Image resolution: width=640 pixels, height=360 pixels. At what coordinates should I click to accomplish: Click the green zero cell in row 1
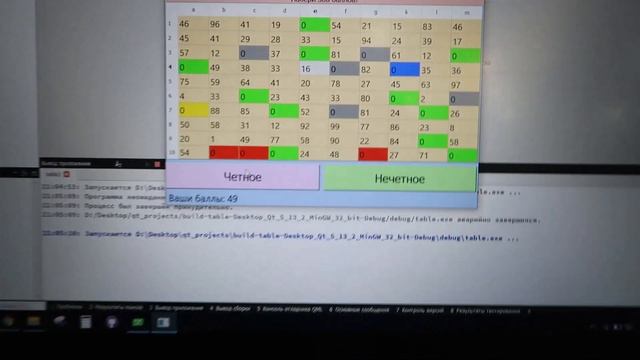pyautogui.click(x=314, y=25)
